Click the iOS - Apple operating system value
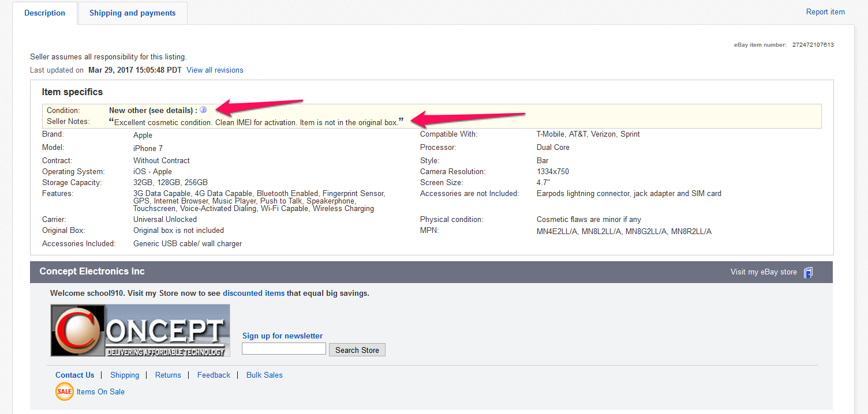 tap(152, 171)
